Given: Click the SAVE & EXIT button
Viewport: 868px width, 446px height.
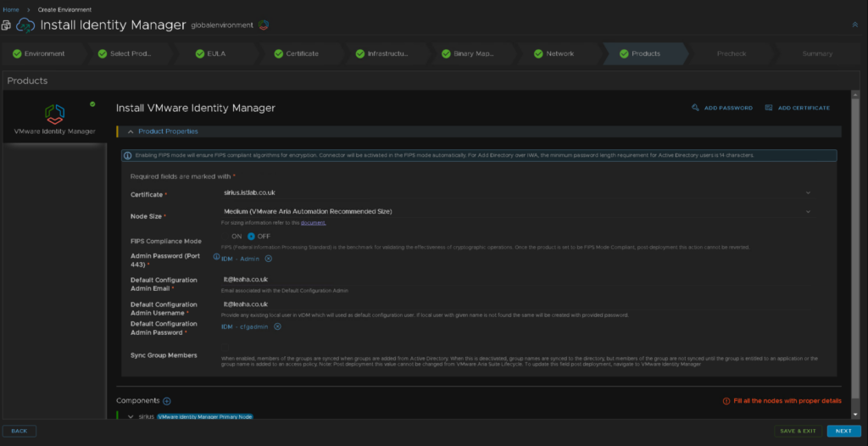Looking at the screenshot, I should coord(798,431).
